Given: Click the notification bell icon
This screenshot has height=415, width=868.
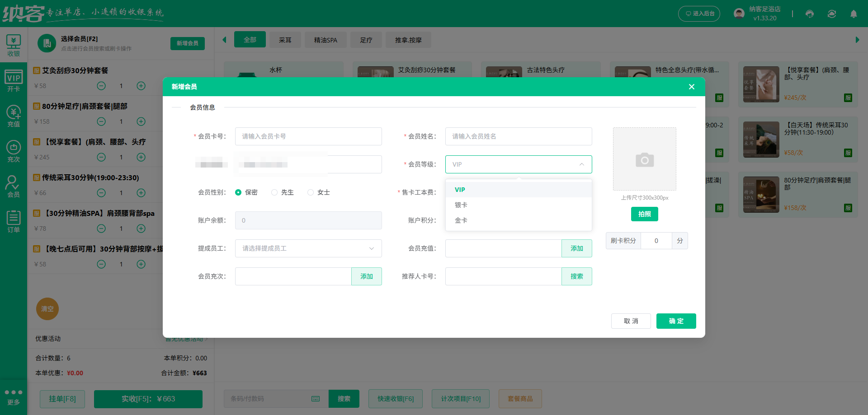Looking at the screenshot, I should tap(854, 14).
